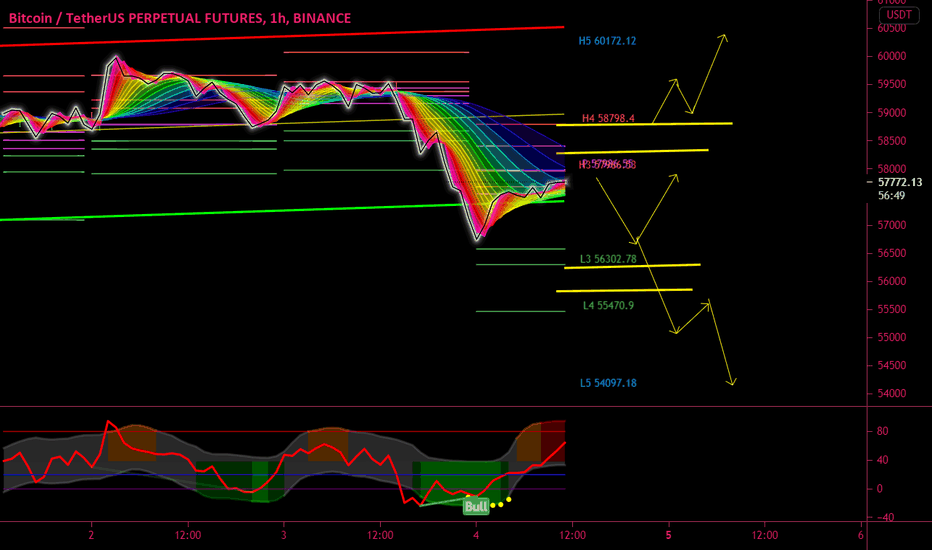Click the 40 level on oscillator axis
Image resolution: width=932 pixels, height=550 pixels.
[883, 460]
